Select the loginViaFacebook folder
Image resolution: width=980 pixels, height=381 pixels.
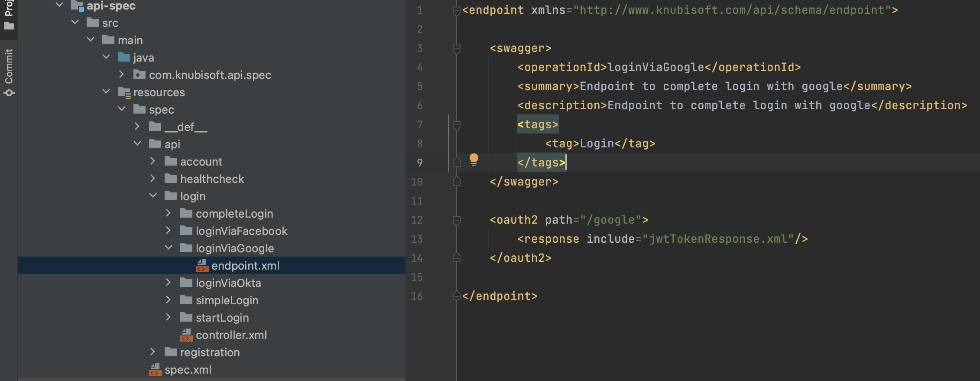point(241,231)
